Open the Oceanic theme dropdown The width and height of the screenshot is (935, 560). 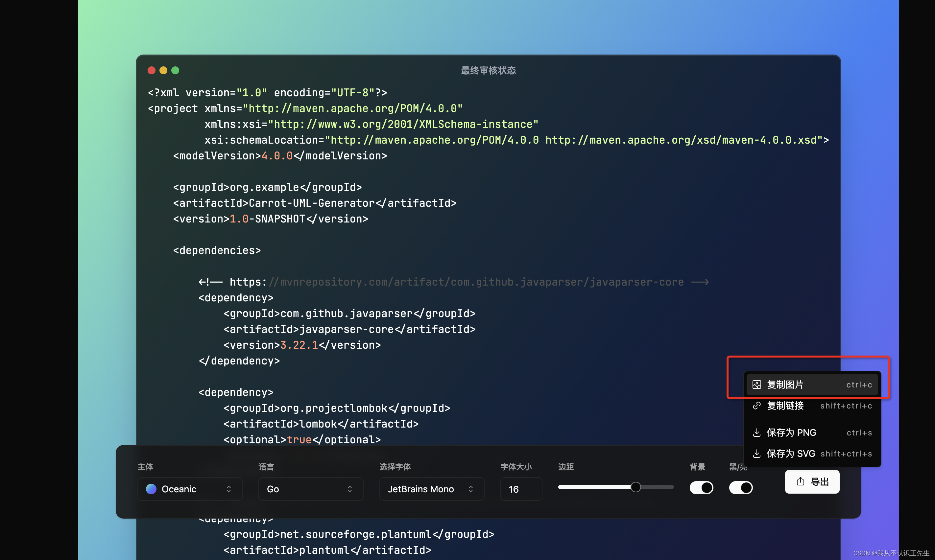tap(190, 489)
